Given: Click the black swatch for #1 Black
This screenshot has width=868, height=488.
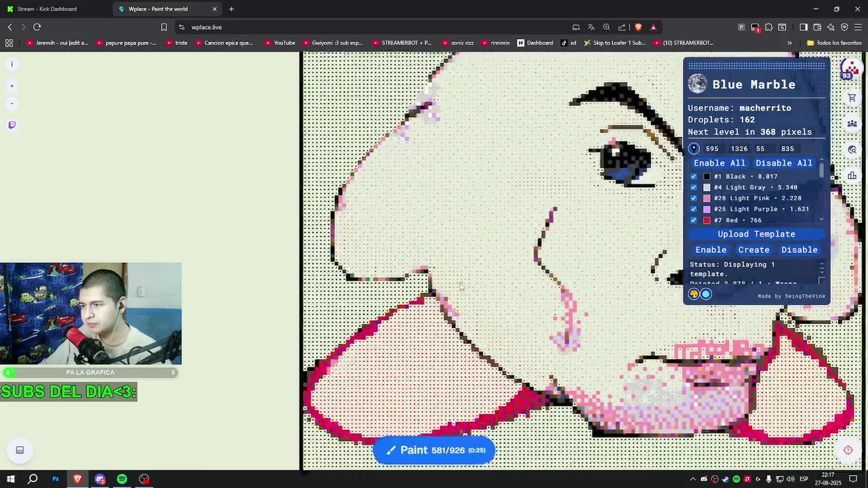Looking at the screenshot, I should click(707, 176).
